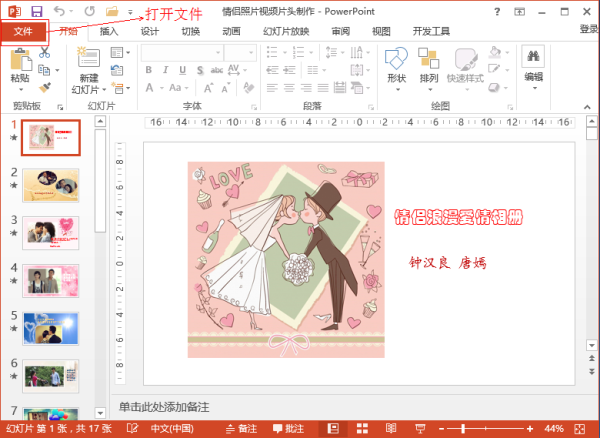Click the 备注 notes button
600x438 pixels.
[x=241, y=429]
